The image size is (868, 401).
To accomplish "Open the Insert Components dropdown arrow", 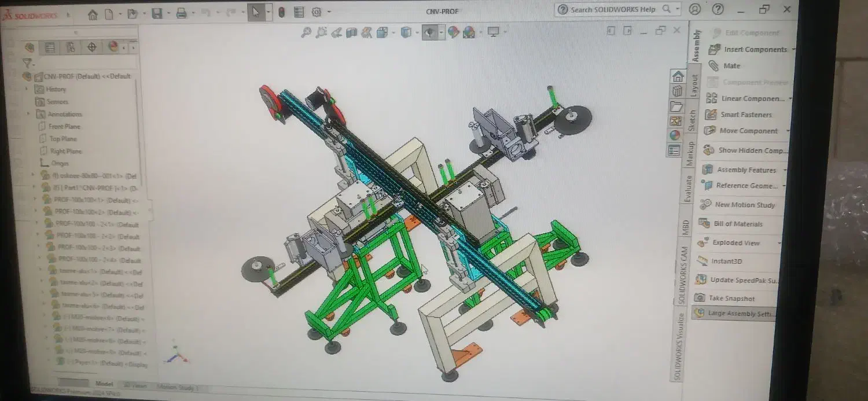I will [x=793, y=49].
